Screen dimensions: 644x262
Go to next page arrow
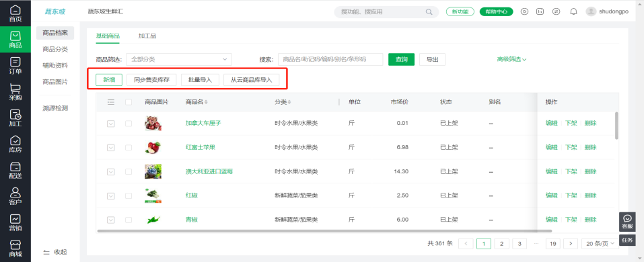click(x=571, y=244)
